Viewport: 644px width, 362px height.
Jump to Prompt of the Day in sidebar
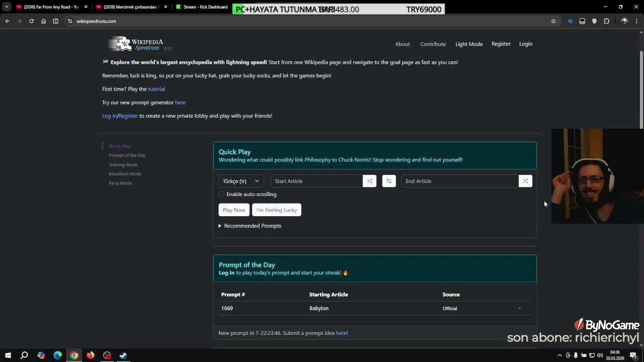point(127,155)
